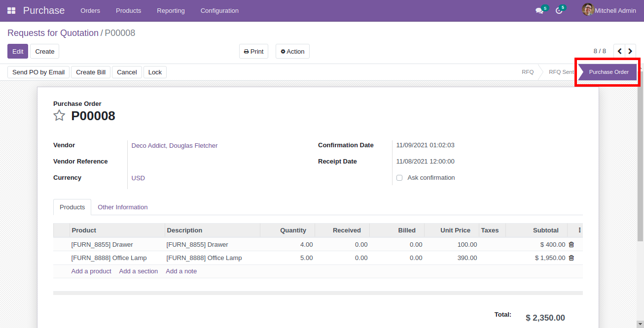Open the Reporting menu
Image resolution: width=644 pixels, height=328 pixels.
[x=171, y=10]
